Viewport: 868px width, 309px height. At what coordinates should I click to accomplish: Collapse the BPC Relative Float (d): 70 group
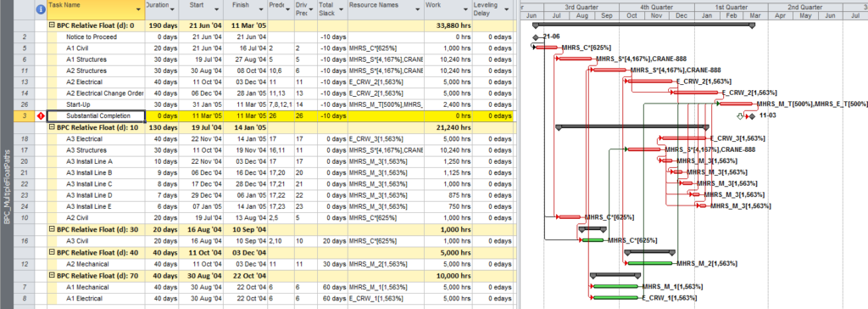[x=52, y=275]
